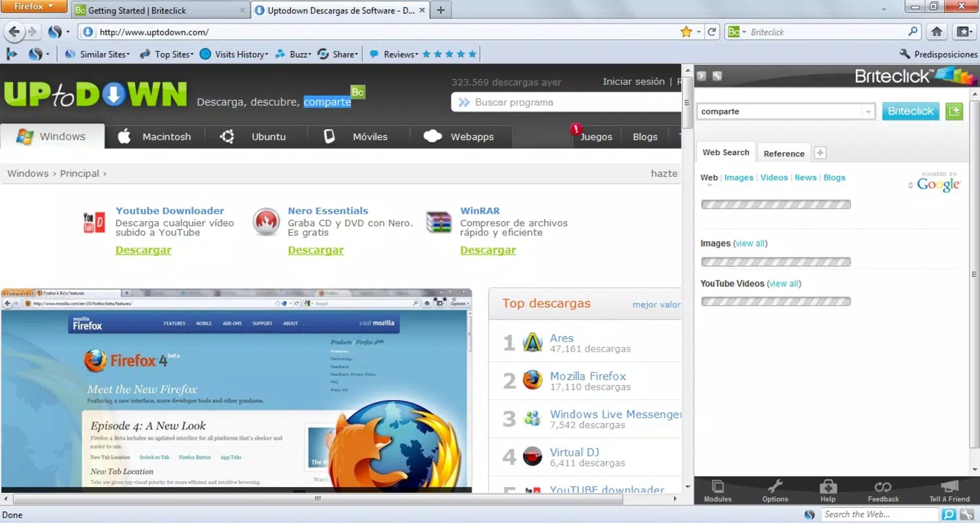The height and width of the screenshot is (523, 980).
Task: Open the bookmarks menu icon beside Home
Action: (964, 31)
